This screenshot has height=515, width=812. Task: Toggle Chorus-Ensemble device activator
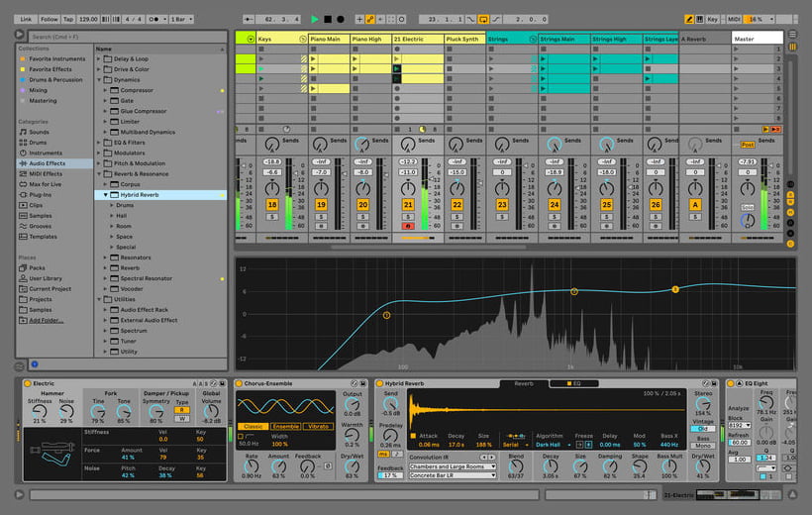point(239,383)
